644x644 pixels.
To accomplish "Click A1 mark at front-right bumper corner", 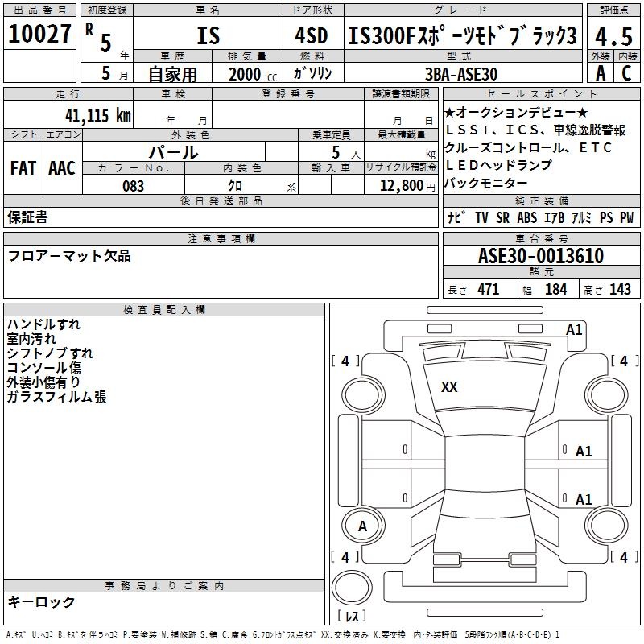I will [574, 330].
